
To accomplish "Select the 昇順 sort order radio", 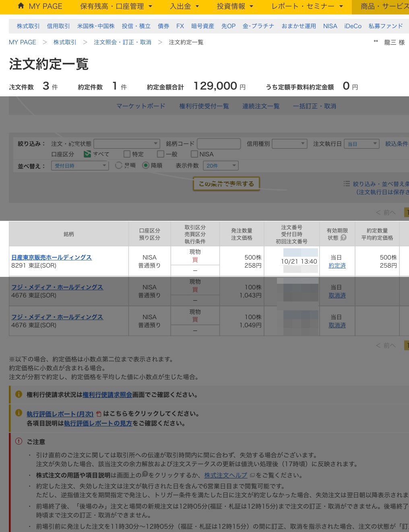I will (x=119, y=165).
